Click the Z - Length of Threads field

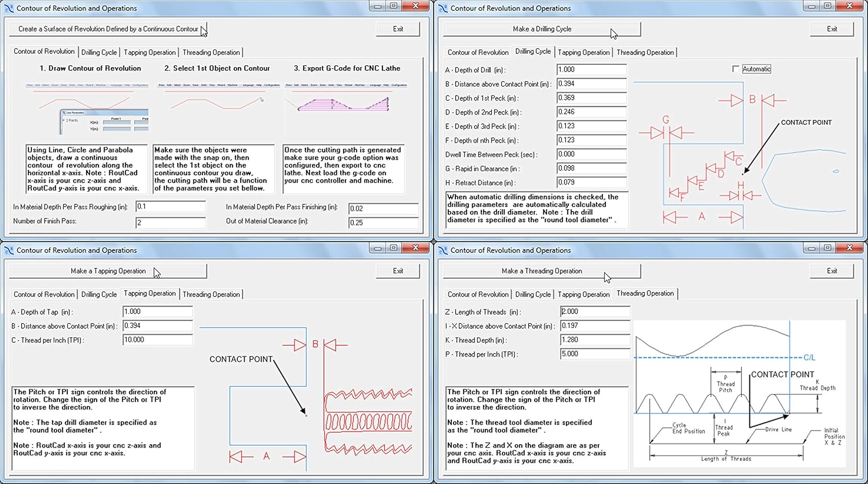tap(595, 312)
